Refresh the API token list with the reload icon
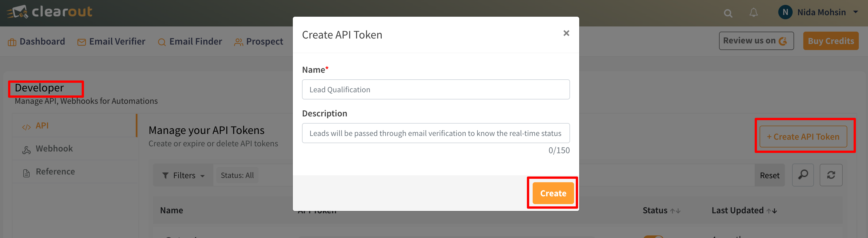The image size is (868, 238). pos(831,175)
